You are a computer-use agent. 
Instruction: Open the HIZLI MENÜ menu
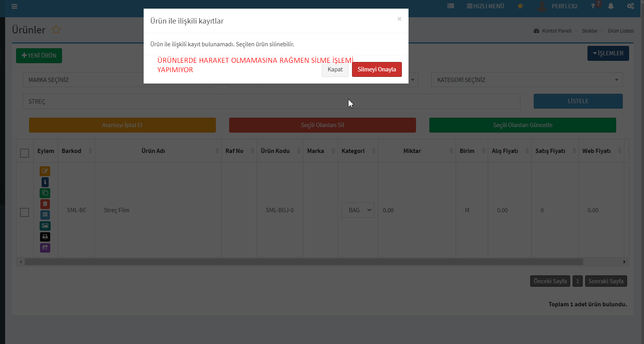[x=485, y=6]
